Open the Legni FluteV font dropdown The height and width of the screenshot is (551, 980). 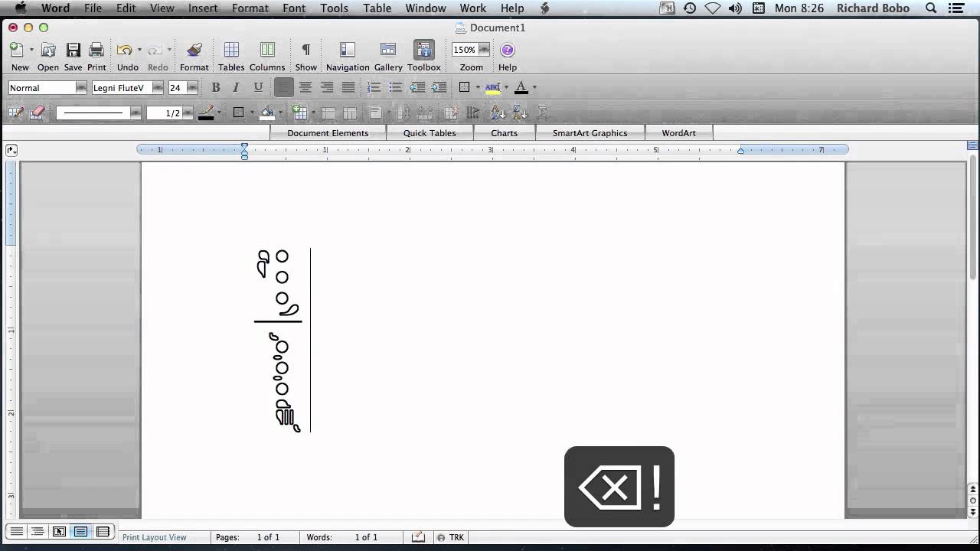[x=157, y=88]
